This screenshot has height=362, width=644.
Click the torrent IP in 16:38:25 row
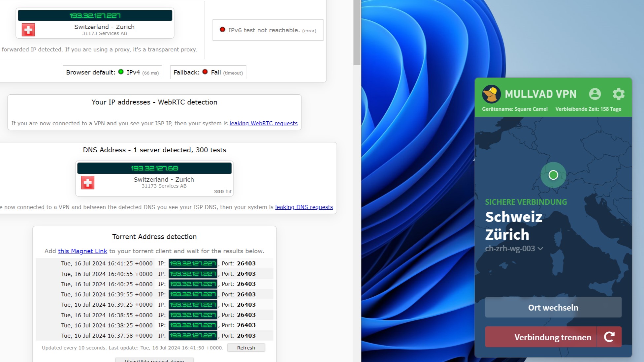[x=193, y=325]
